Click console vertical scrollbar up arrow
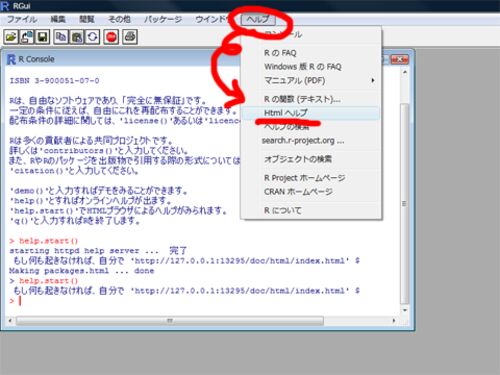This screenshot has height=375, width=500. 405,72
